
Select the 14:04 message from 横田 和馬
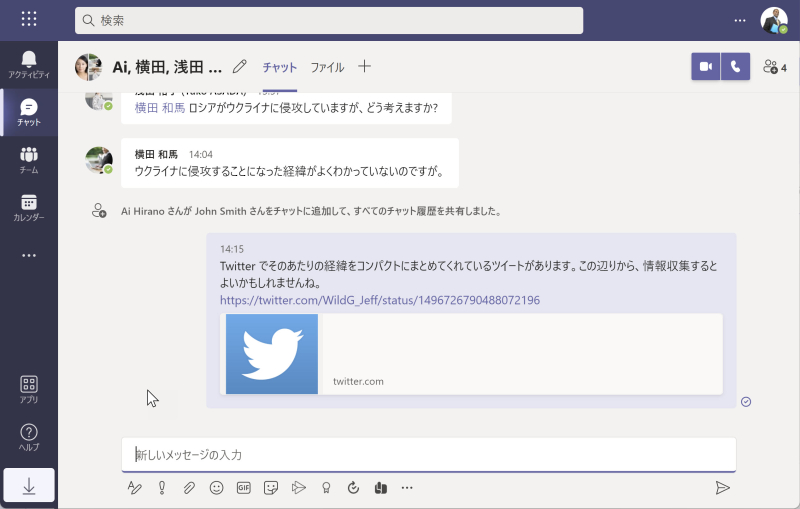pyautogui.click(x=290, y=163)
